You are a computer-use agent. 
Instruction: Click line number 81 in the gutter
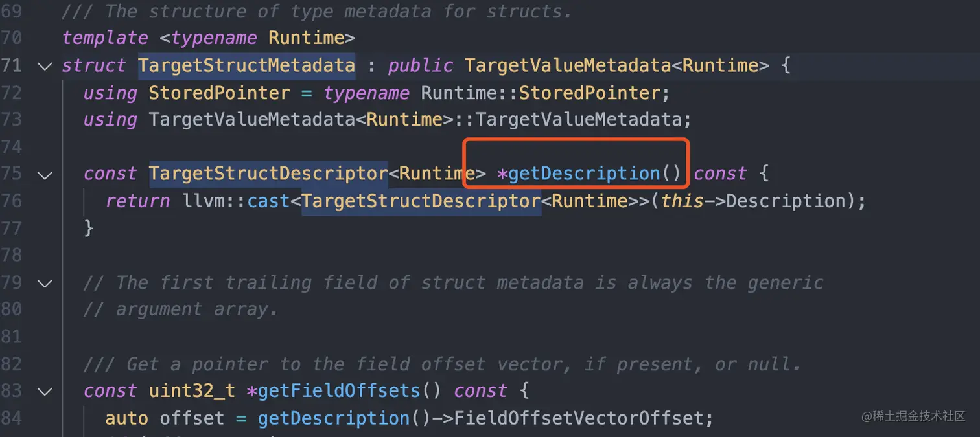tap(11, 337)
